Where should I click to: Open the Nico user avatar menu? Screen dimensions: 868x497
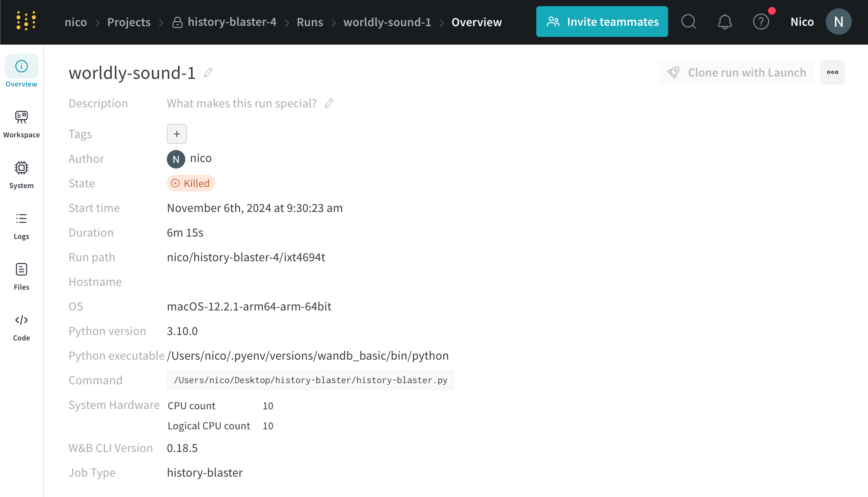(x=838, y=22)
